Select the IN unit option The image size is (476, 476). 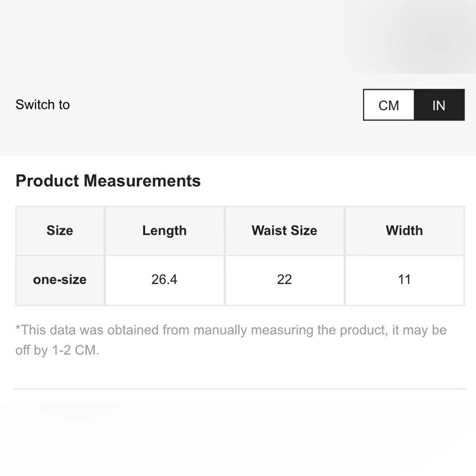click(439, 105)
